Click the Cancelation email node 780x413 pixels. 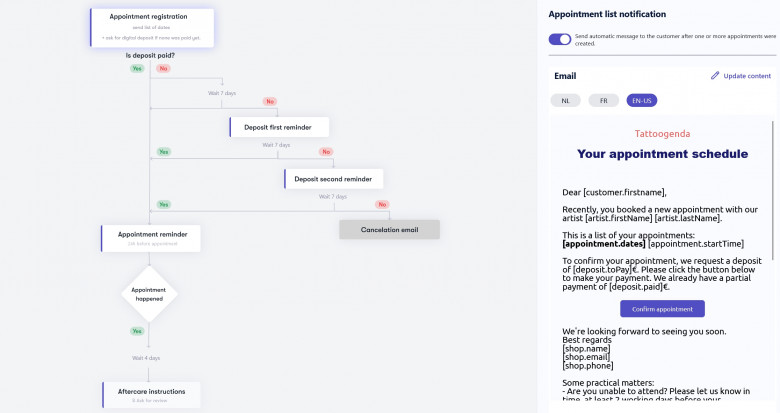tap(389, 230)
